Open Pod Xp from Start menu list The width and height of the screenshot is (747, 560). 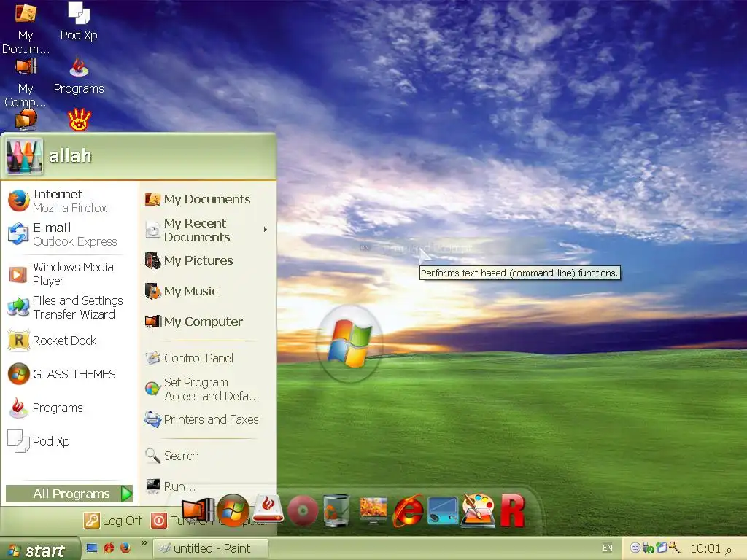pyautogui.click(x=69, y=441)
